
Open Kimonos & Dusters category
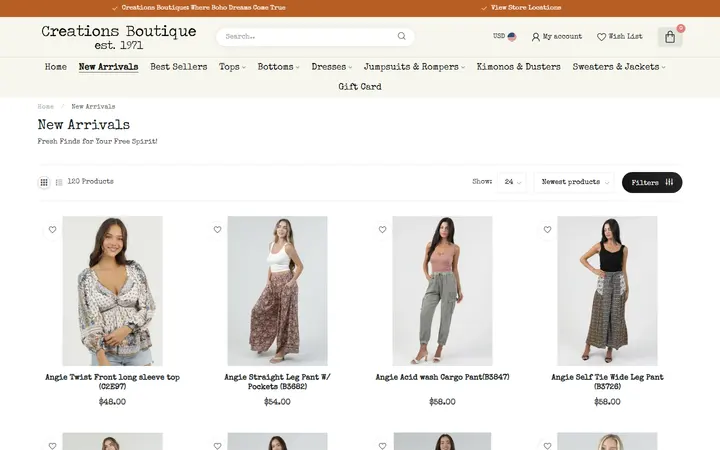(518, 67)
